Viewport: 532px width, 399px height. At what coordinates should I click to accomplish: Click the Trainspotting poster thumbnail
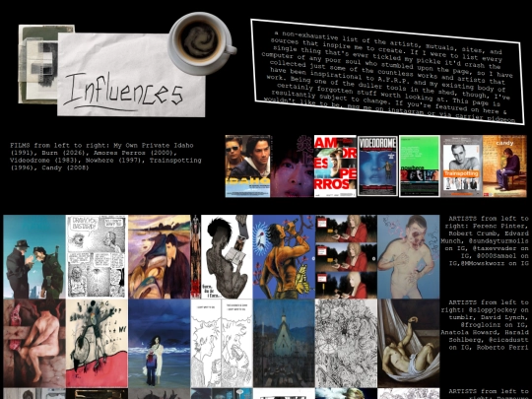[x=461, y=166]
